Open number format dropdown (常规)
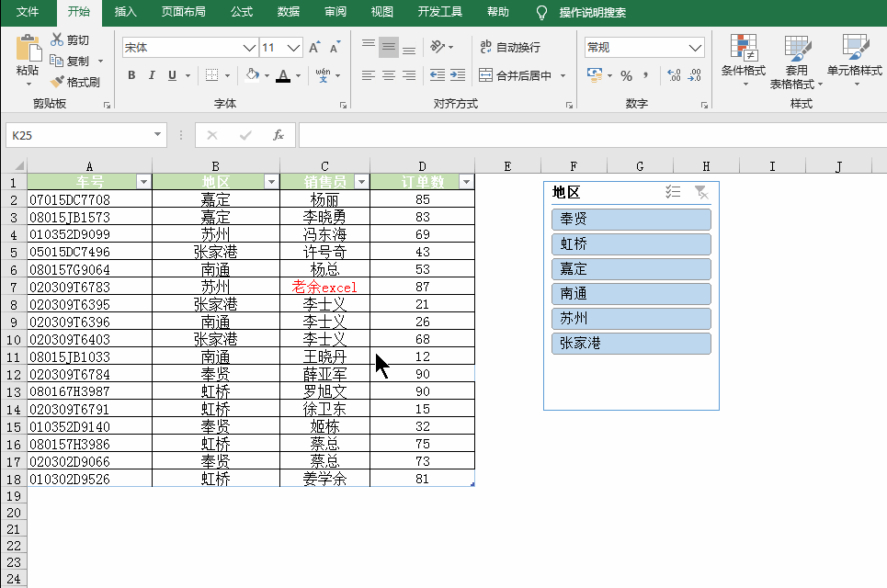 [x=695, y=48]
